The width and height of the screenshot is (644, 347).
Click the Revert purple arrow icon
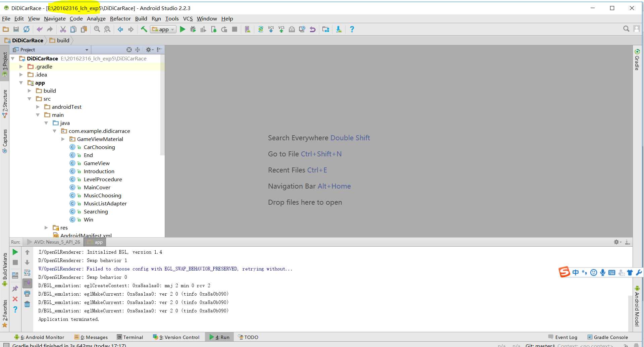tap(313, 29)
